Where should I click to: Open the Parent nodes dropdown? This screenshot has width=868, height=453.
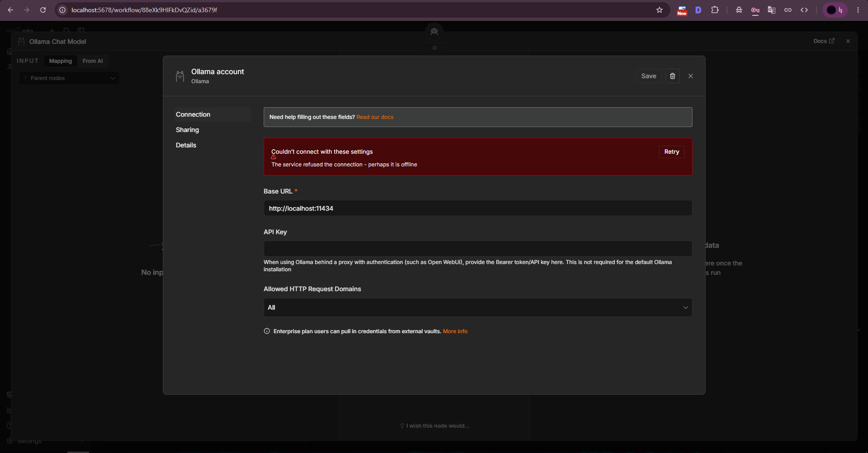click(x=69, y=78)
